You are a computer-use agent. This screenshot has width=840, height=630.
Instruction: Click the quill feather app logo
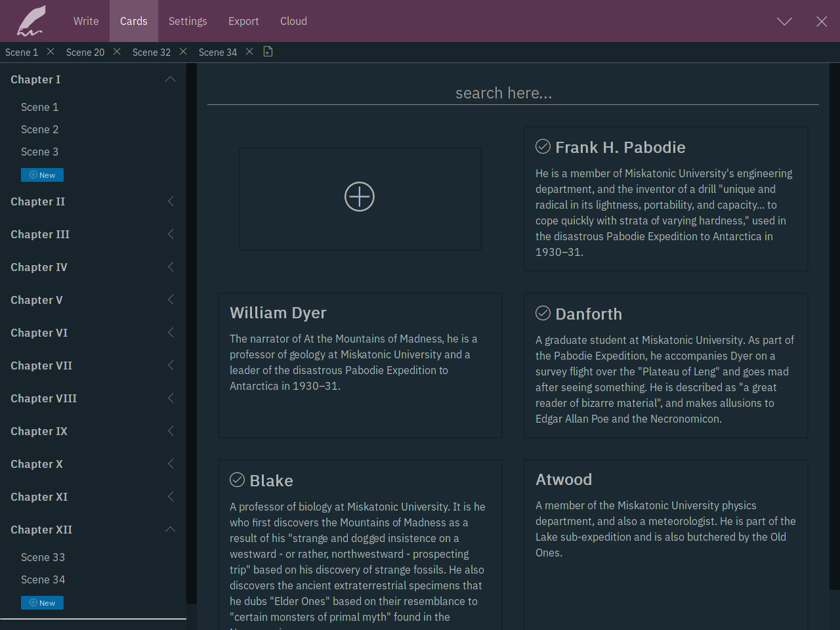pyautogui.click(x=31, y=21)
